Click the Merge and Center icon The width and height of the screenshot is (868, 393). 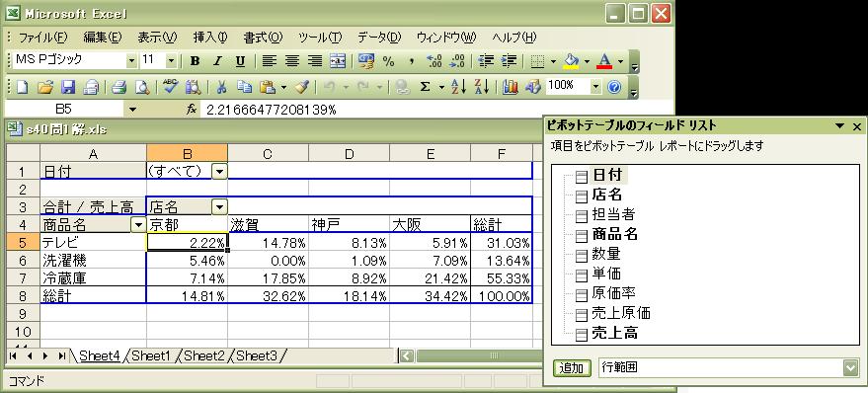pyautogui.click(x=338, y=61)
